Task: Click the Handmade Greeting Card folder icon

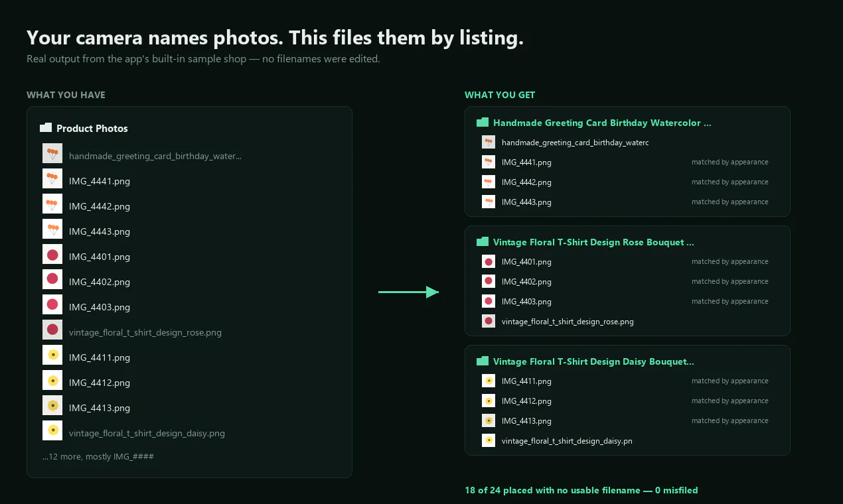Action: click(483, 123)
